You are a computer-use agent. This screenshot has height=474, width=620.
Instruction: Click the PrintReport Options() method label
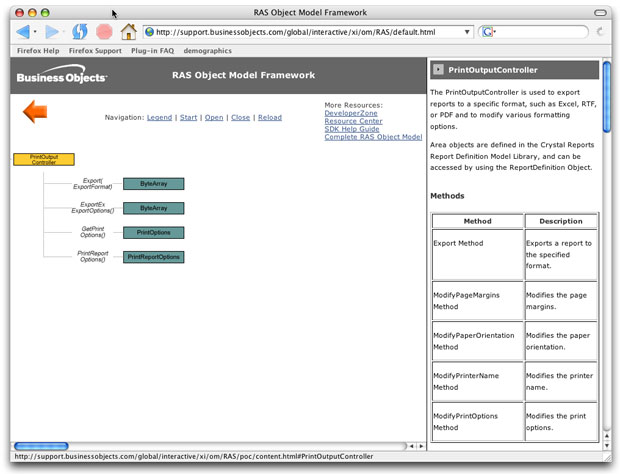[93, 257]
